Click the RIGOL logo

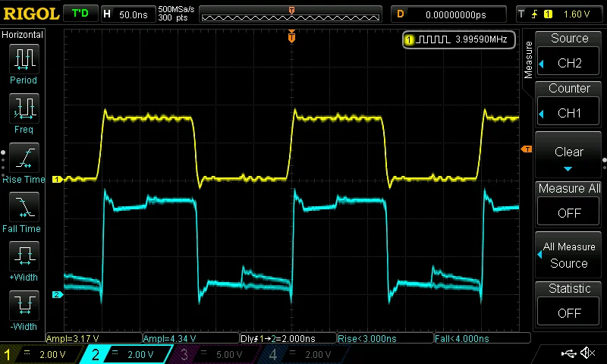click(x=31, y=14)
